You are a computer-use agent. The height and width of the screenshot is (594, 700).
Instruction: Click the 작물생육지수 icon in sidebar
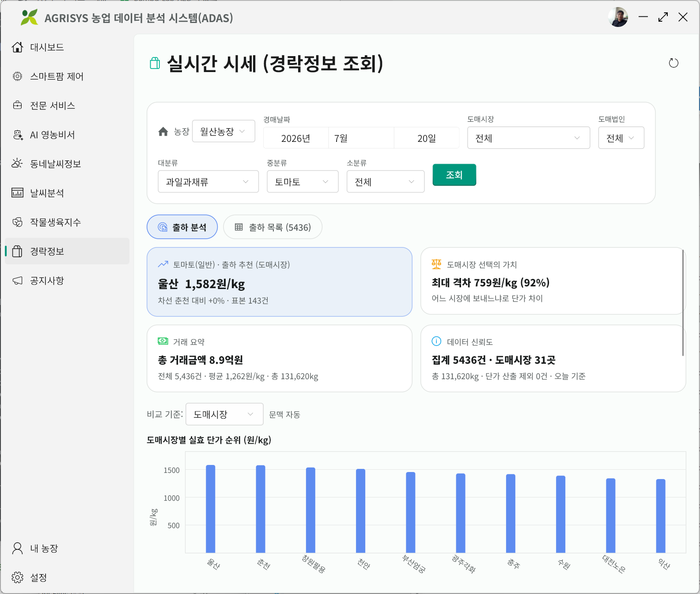[17, 222]
